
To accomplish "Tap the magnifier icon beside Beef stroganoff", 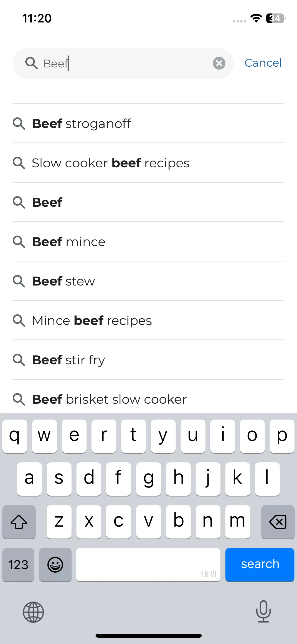I will 19,124.
